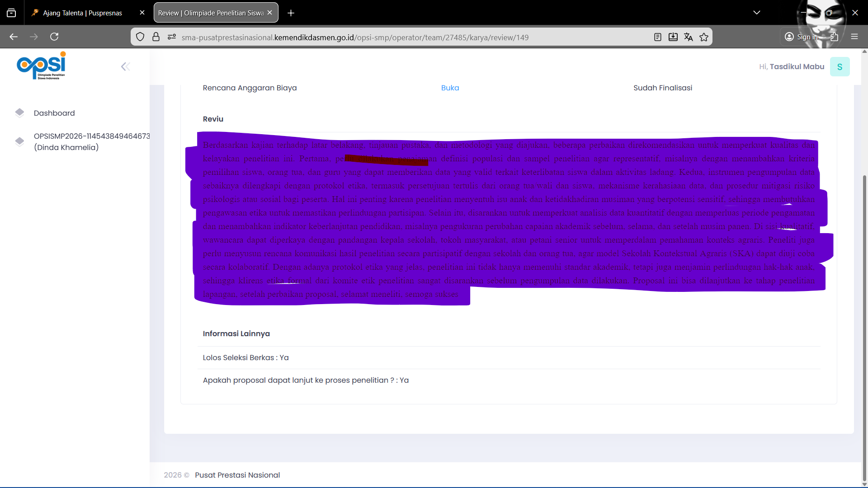Bookmark this page with star icon
This screenshot has height=488, width=868.
pos(704,37)
